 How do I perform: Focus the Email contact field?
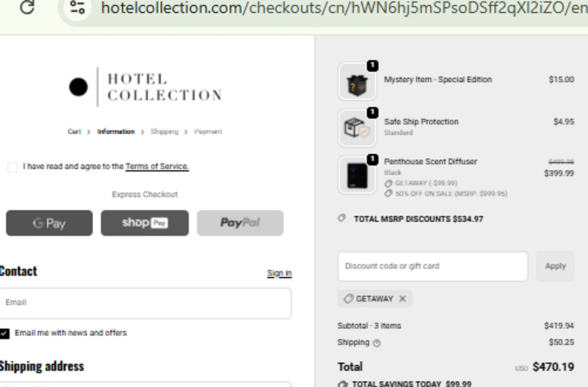pos(145,303)
